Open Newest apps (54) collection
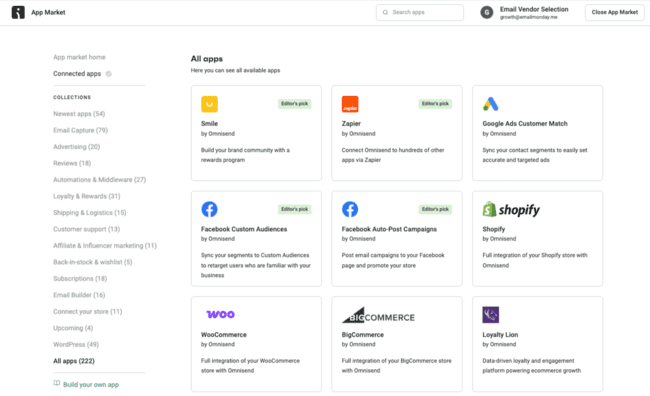Screen dimensions: 650x396 click(x=79, y=114)
